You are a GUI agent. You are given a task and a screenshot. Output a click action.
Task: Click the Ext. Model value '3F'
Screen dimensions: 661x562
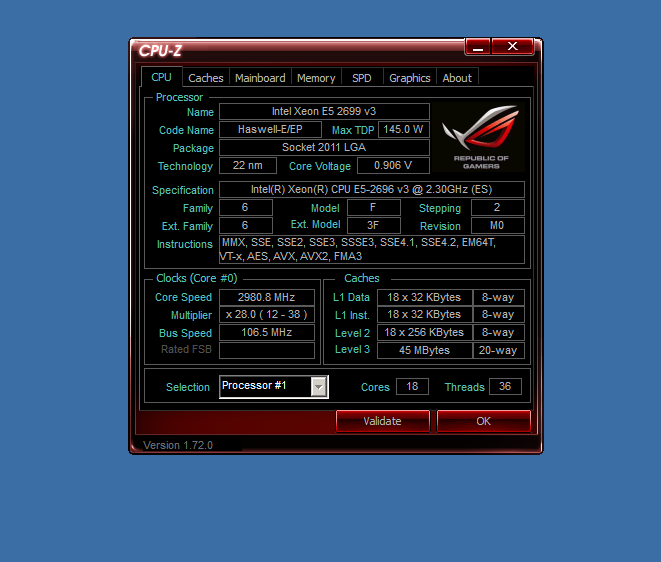coord(373,225)
